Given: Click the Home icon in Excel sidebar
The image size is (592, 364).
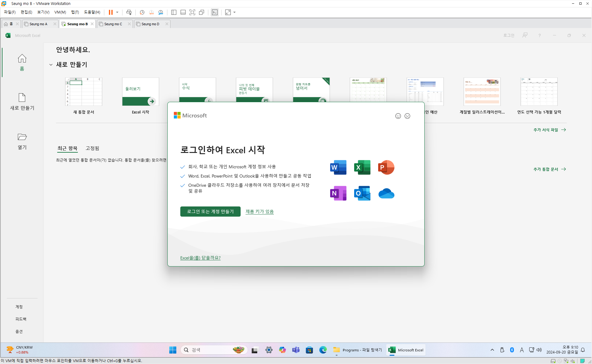Looking at the screenshot, I should (22, 58).
